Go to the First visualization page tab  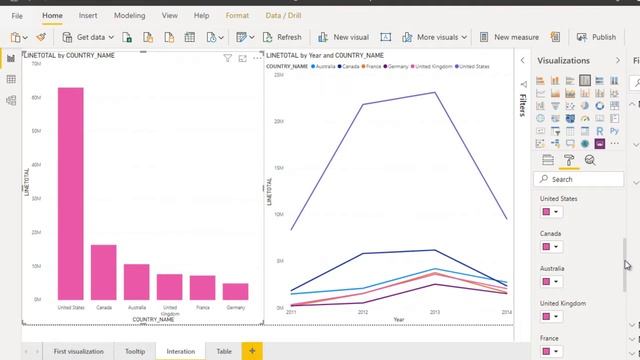78,351
